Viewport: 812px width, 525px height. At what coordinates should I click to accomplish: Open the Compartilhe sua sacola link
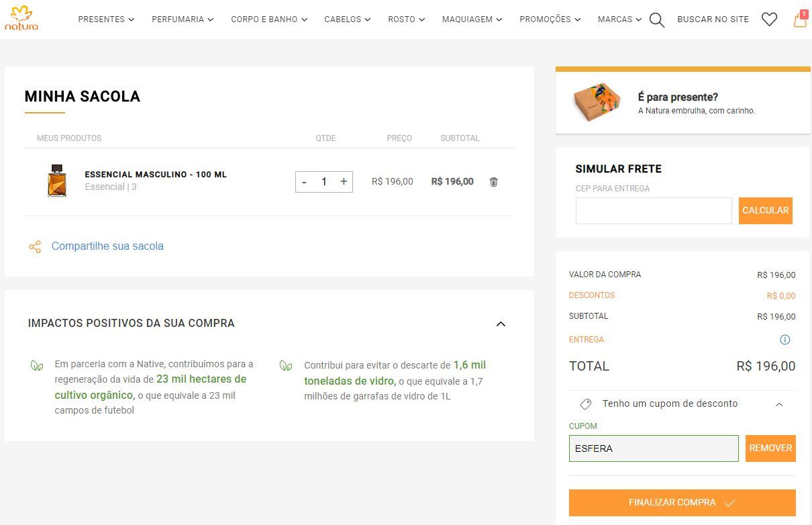(107, 246)
